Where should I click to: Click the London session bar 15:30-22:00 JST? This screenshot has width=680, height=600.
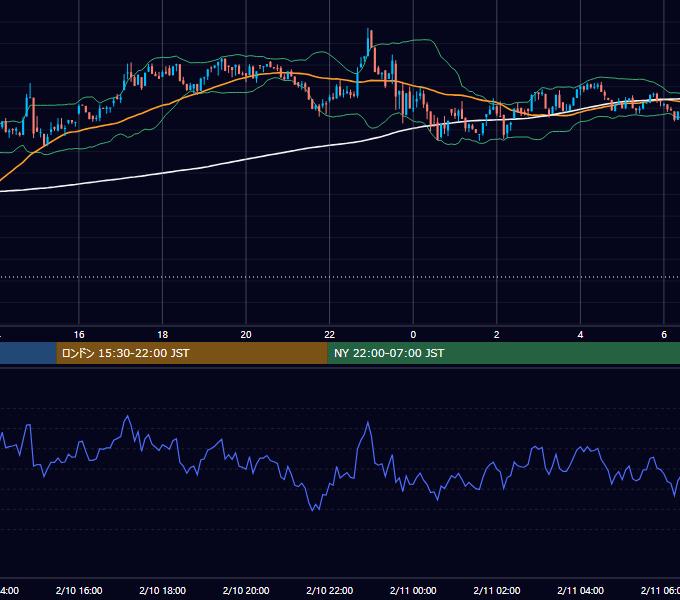192,353
